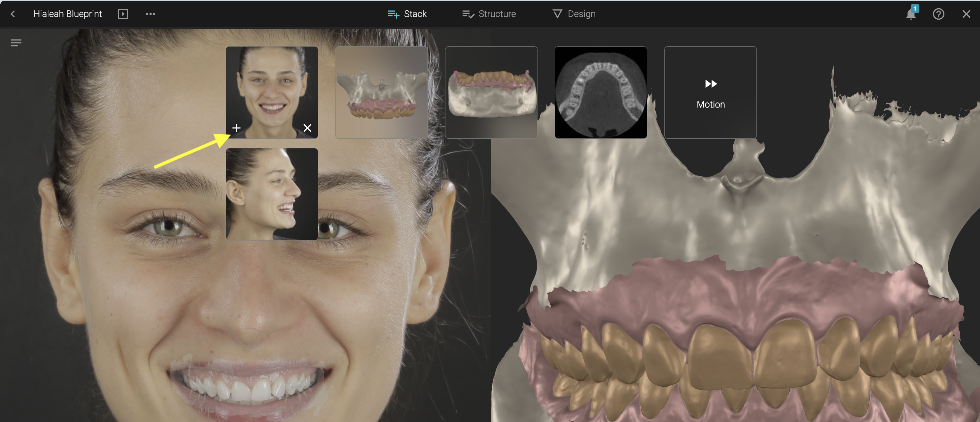Close the Hialeah Blueprint window
980x422 pixels.
(966, 14)
